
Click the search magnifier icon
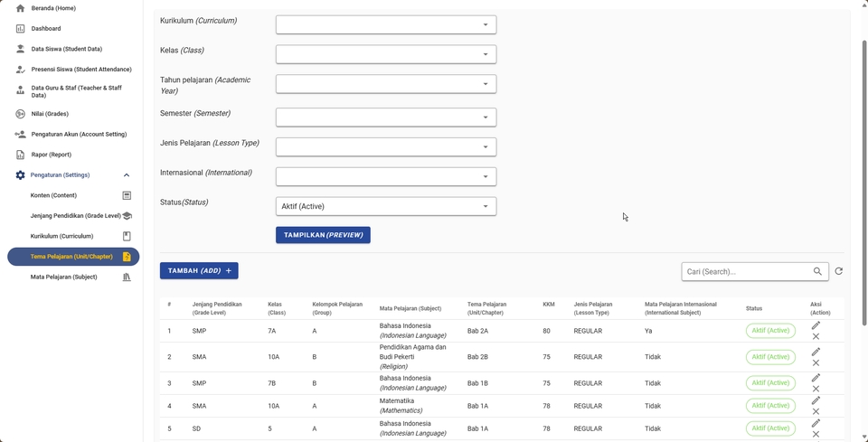[817, 271]
